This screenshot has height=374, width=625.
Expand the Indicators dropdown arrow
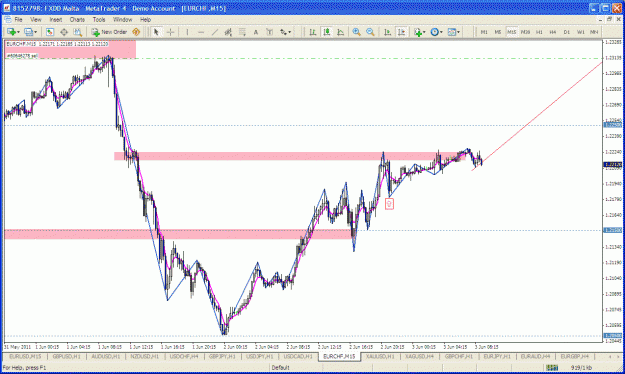tap(424, 32)
